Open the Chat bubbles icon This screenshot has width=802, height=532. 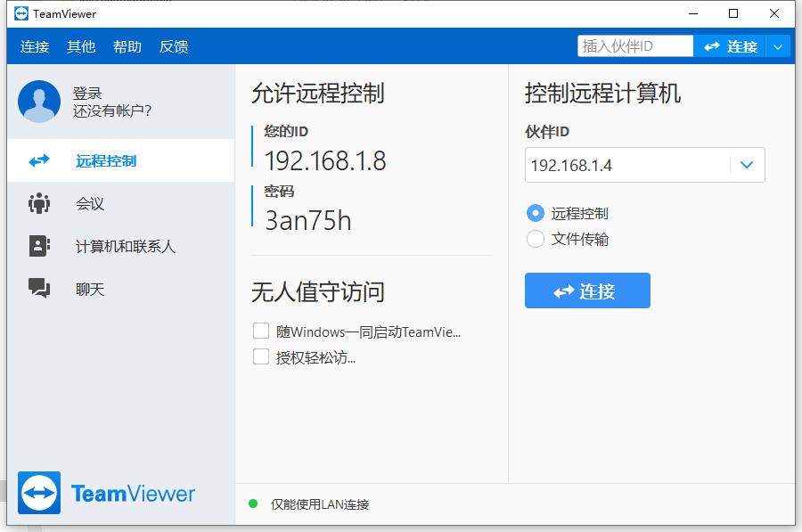click(x=39, y=289)
